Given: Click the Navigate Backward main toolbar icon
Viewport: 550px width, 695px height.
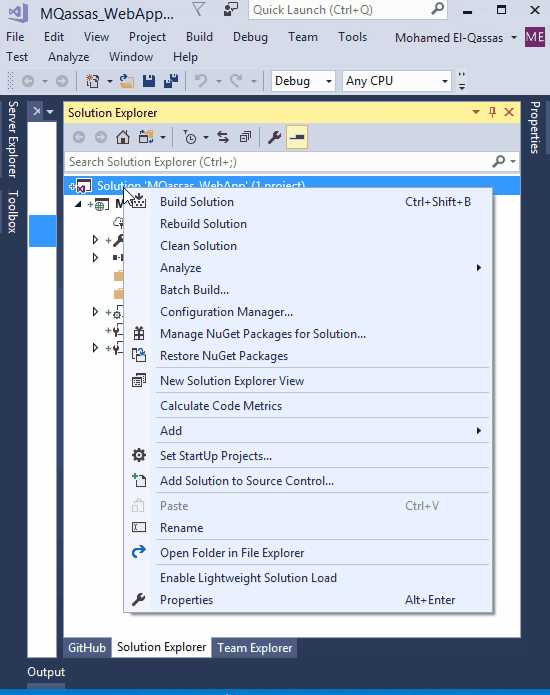Looking at the screenshot, I should [x=28, y=81].
